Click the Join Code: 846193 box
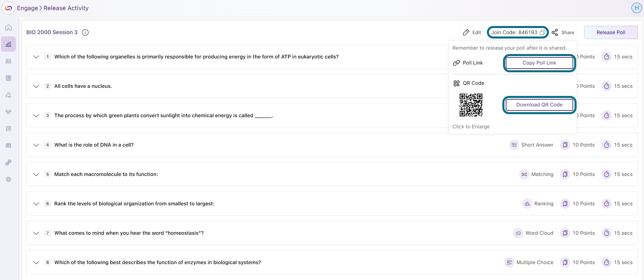 (x=518, y=32)
